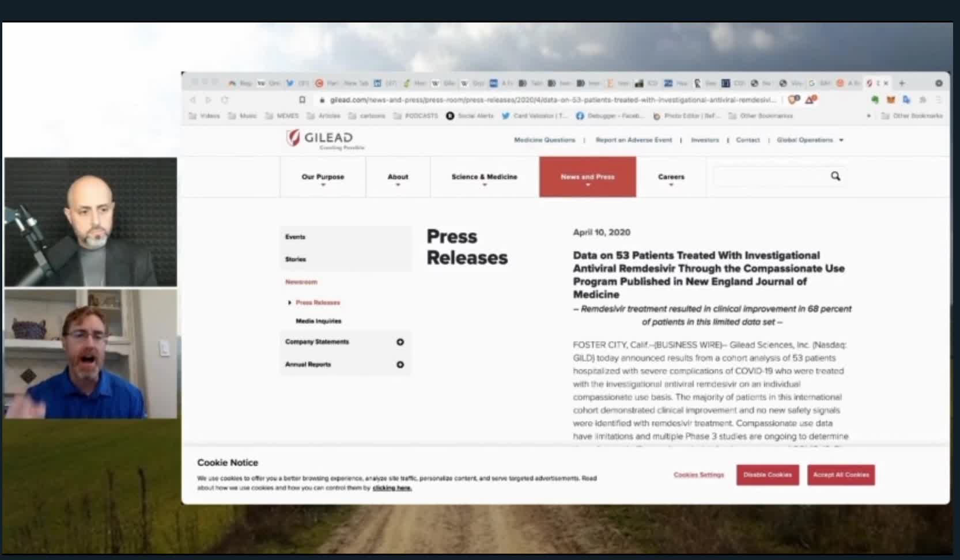
Task: Open the Debugger Facebook bookmark
Action: click(610, 116)
